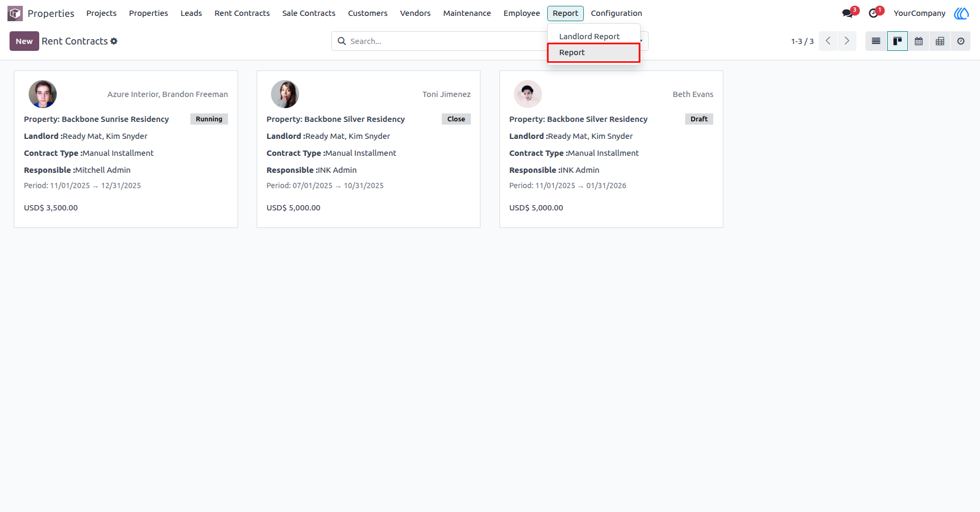Expand the search filter options arrow
Screen dimensions: 980x512
pos(642,41)
